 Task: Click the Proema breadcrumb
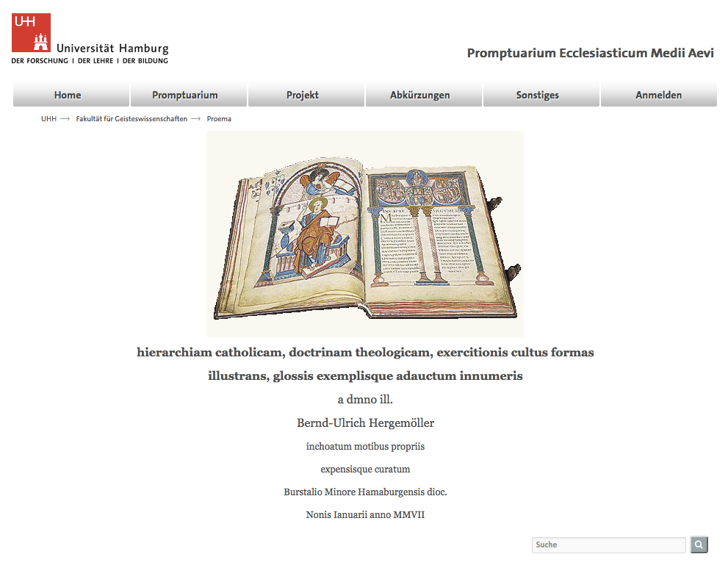(219, 119)
